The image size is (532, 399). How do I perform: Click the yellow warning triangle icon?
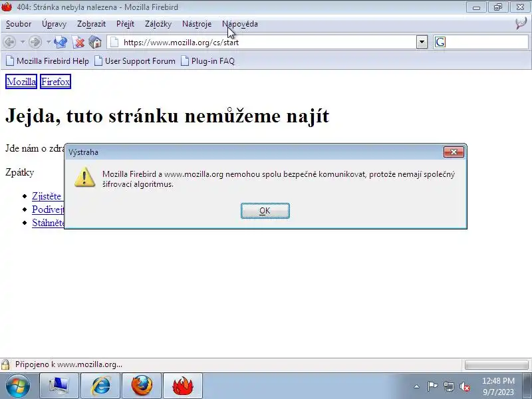[84, 177]
